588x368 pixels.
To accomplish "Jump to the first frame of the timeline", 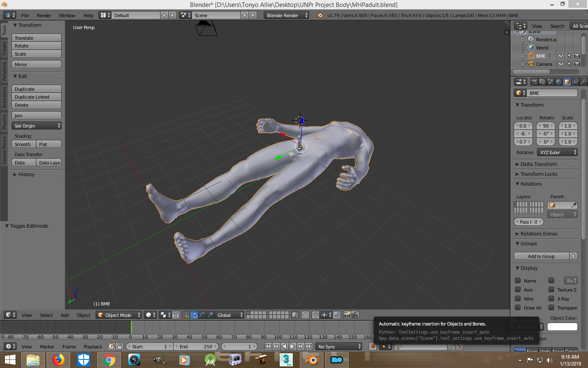I will point(268,346).
